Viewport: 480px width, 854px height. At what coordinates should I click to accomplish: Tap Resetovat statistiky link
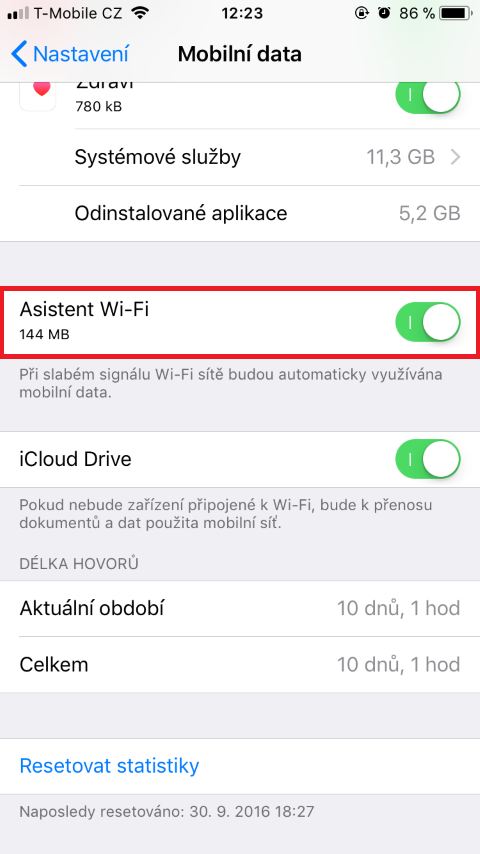coord(109,766)
